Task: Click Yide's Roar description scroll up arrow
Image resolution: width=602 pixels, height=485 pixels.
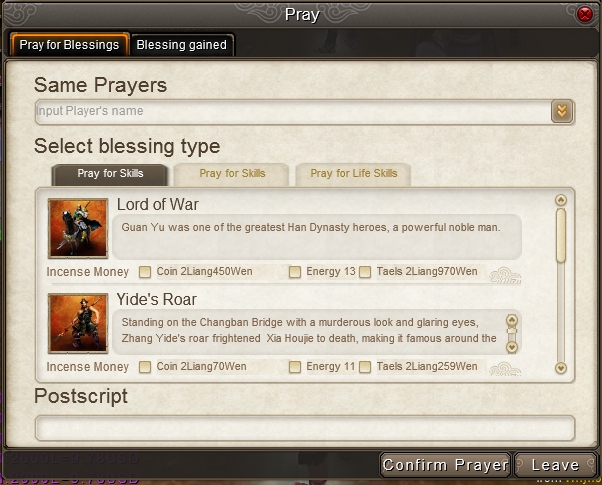Action: [x=512, y=320]
